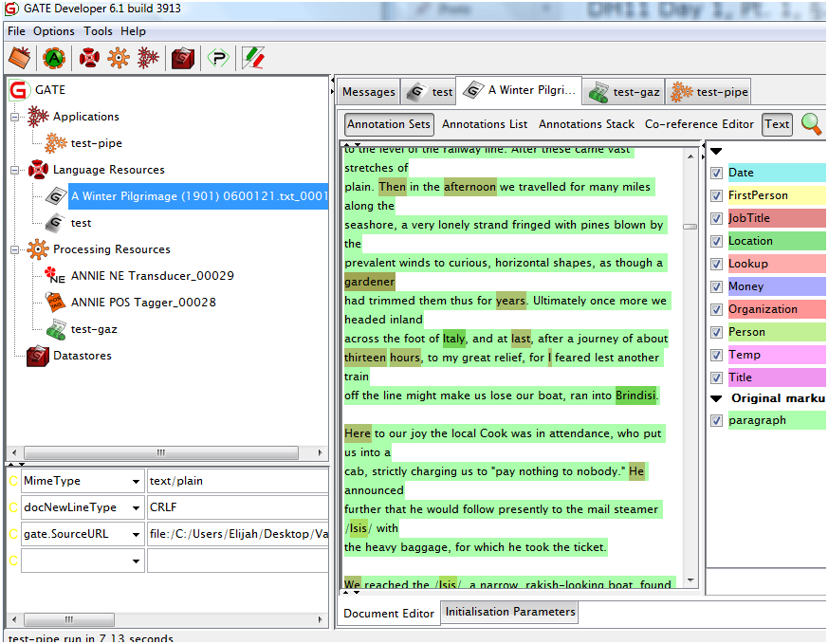Show the Annotations Stack view
The image size is (828, 644).
click(586, 124)
